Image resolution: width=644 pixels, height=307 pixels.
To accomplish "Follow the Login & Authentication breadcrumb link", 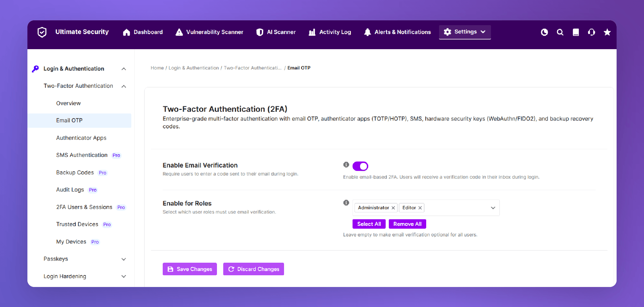I will pyautogui.click(x=194, y=68).
